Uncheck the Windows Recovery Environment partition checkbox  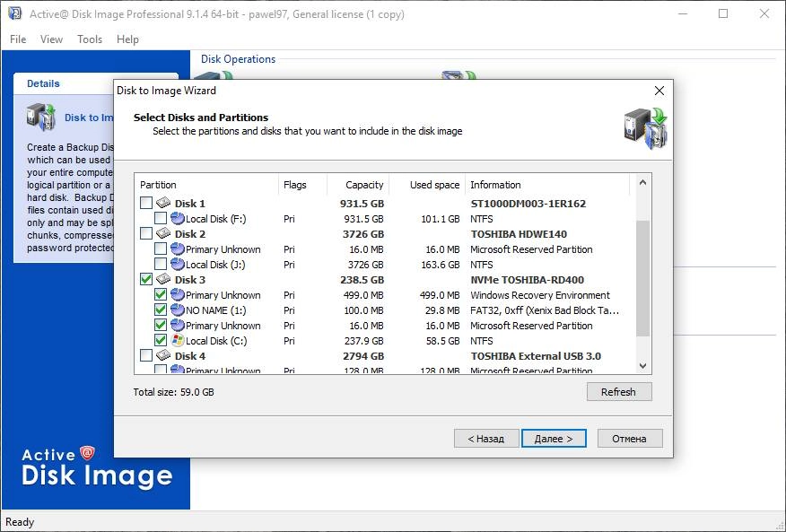[x=161, y=294]
